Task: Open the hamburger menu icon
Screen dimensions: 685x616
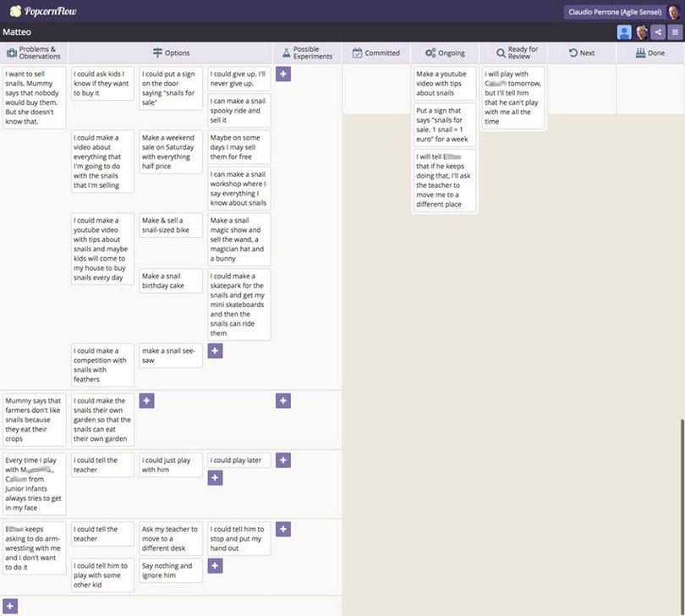Action: (675, 32)
